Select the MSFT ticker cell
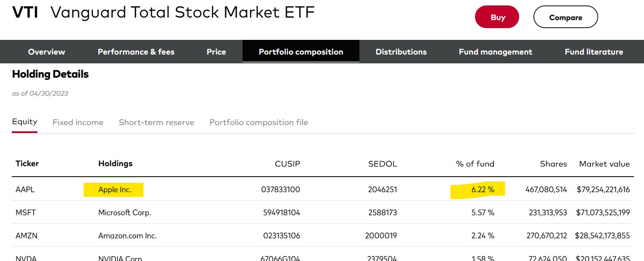The width and height of the screenshot is (644, 261). pos(26,213)
